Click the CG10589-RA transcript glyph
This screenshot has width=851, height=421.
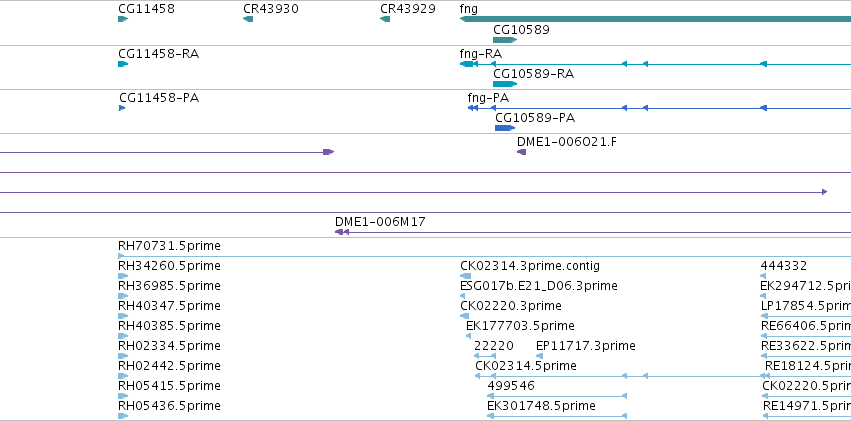505,84
